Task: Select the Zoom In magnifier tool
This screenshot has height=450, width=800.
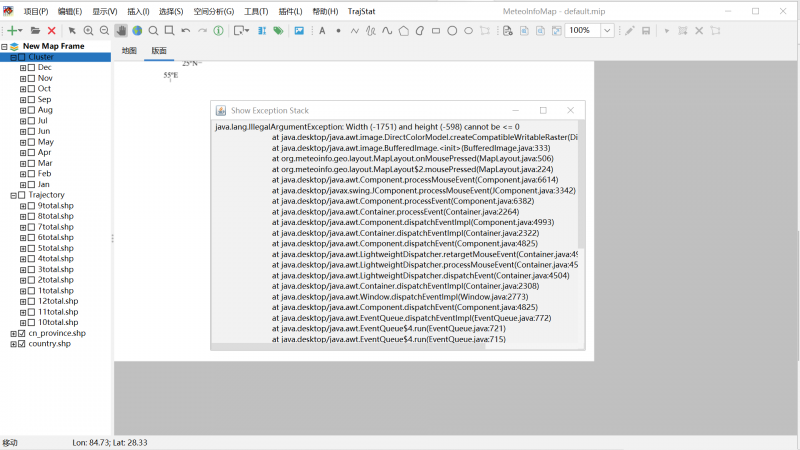Action: 88,31
